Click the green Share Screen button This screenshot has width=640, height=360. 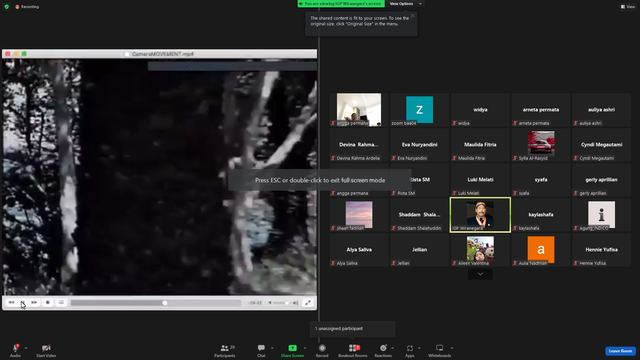(x=292, y=350)
